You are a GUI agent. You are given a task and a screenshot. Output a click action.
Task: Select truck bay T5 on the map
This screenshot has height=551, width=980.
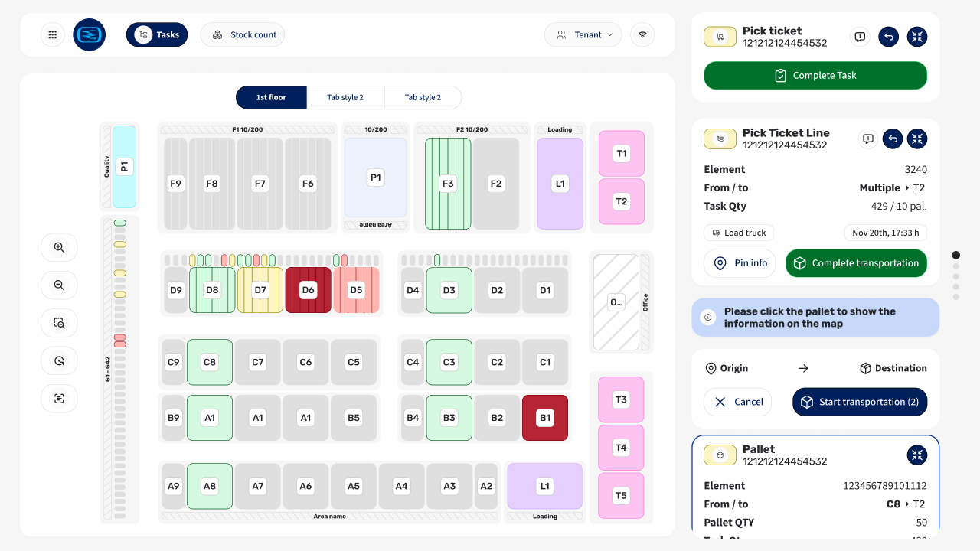[621, 496]
